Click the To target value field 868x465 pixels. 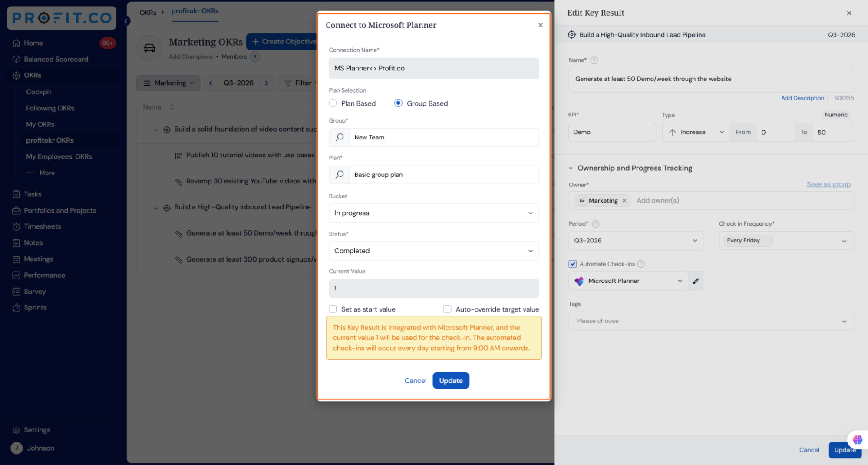832,132
